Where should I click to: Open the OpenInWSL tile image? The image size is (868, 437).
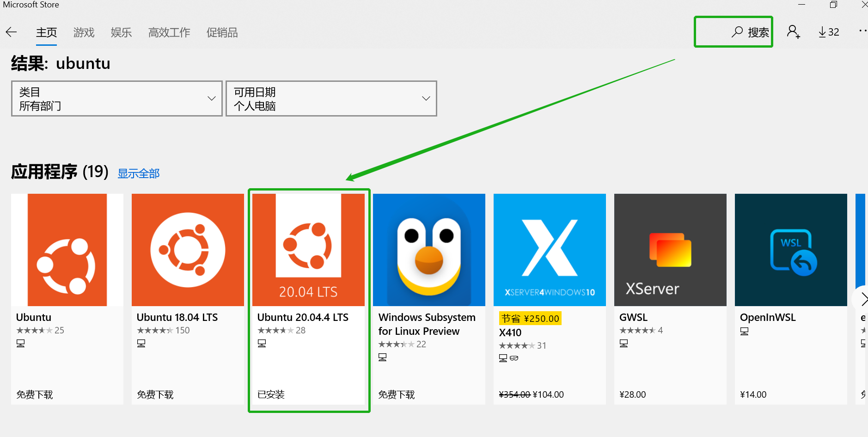click(x=791, y=250)
